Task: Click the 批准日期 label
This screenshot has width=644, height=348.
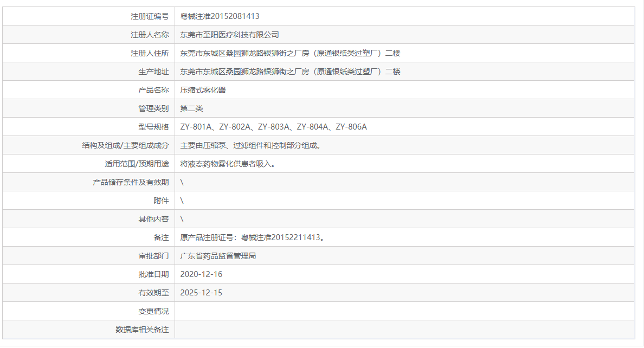Action: (153, 274)
